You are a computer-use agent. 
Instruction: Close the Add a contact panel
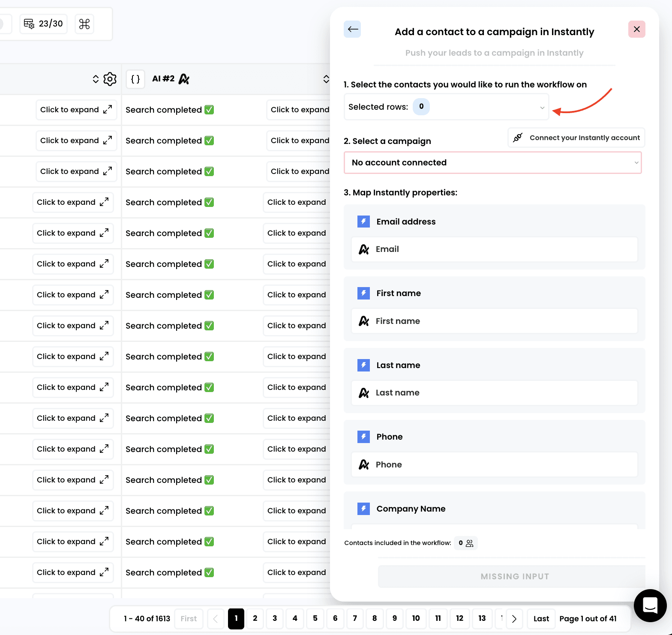coord(637,29)
